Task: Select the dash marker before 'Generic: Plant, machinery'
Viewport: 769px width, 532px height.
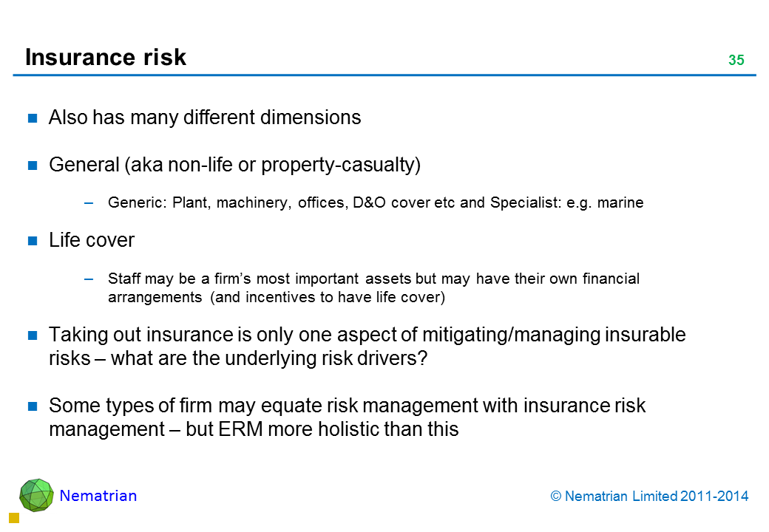Action: 89,204
